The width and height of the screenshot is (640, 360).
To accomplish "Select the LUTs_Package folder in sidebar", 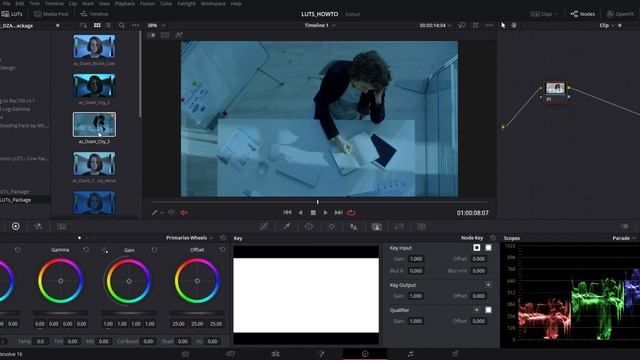I will [x=24, y=200].
